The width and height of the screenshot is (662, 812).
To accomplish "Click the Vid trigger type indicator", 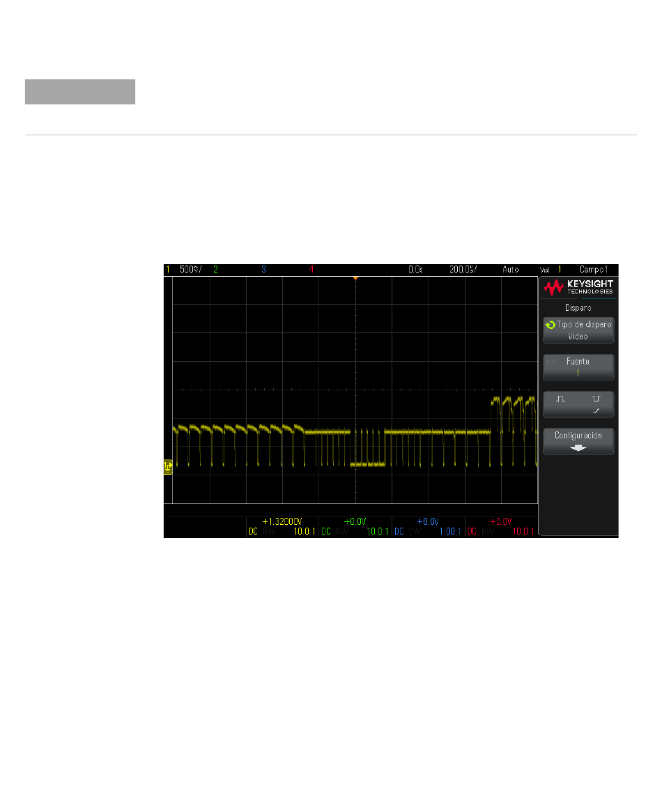I will [x=544, y=270].
